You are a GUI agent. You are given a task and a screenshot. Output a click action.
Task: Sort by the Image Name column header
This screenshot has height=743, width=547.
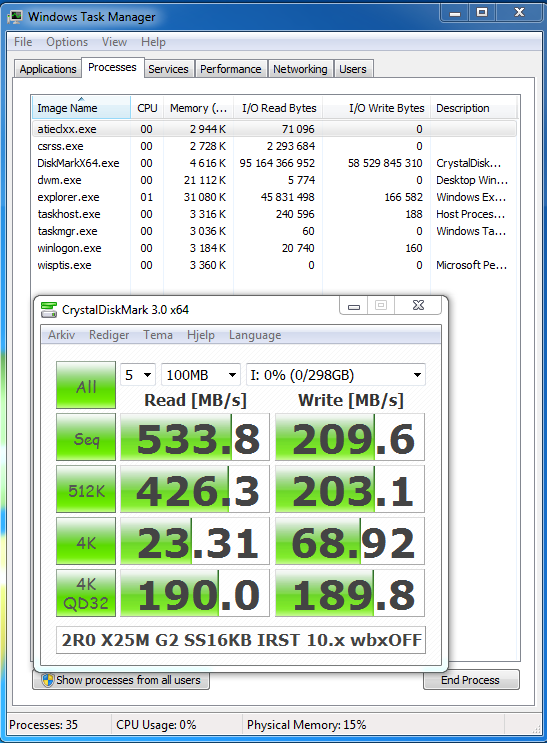[81, 108]
